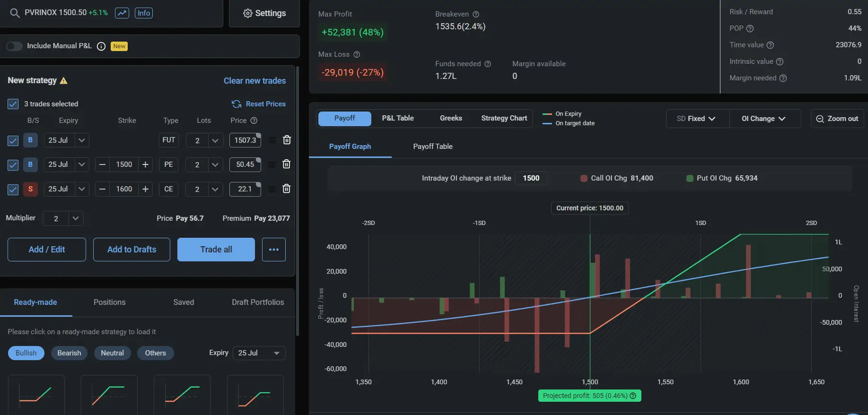This screenshot has width=868, height=415.
Task: Click the 1507.3 price field
Action: point(245,140)
